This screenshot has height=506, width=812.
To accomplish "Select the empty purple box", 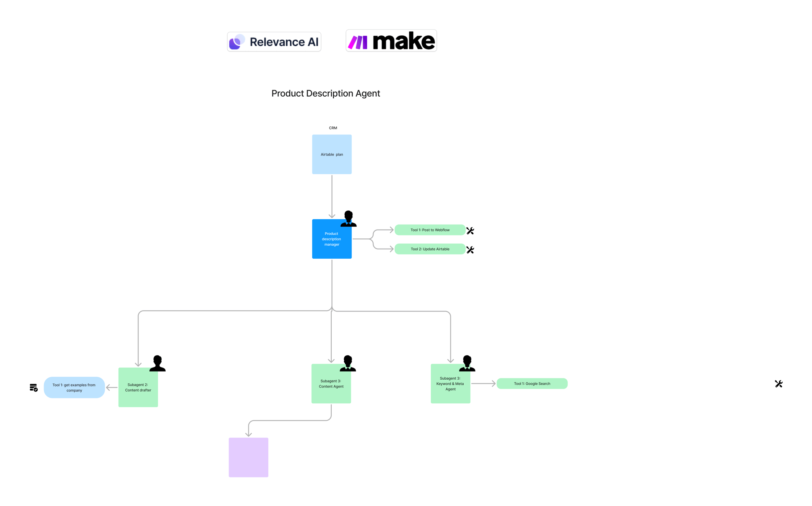I will coord(248,457).
